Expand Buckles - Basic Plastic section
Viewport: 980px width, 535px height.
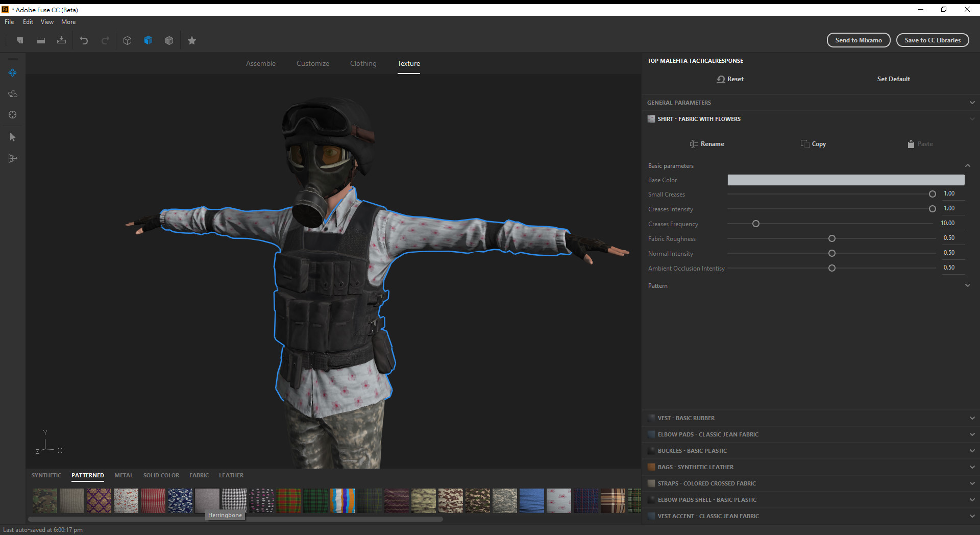pos(811,451)
